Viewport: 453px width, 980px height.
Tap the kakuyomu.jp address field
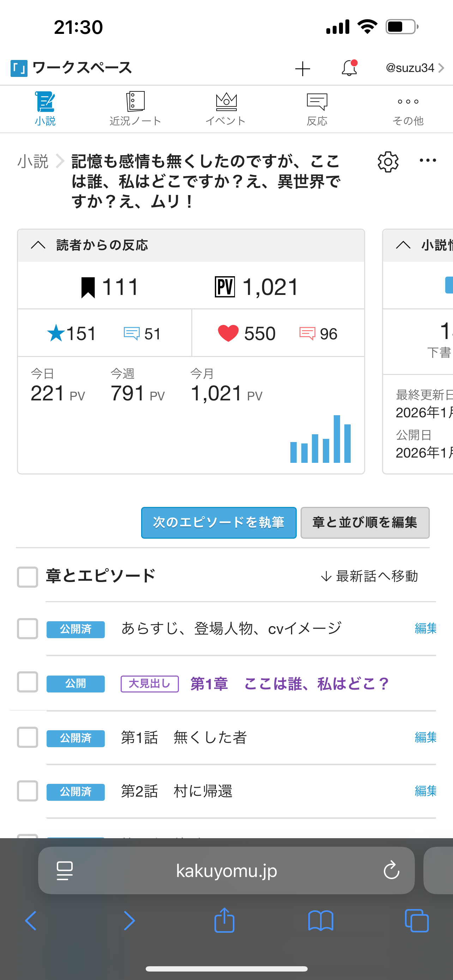pyautogui.click(x=227, y=870)
